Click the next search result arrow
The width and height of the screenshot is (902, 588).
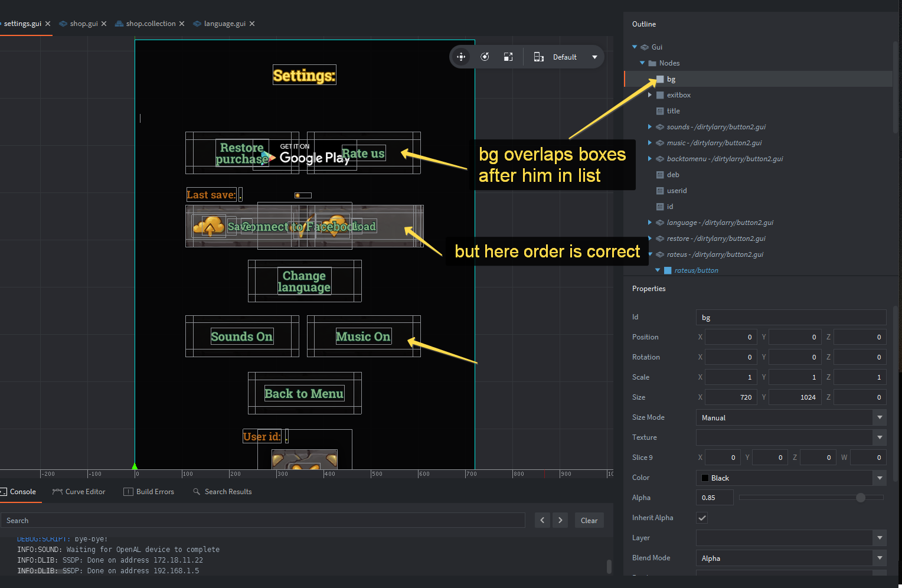[560, 520]
